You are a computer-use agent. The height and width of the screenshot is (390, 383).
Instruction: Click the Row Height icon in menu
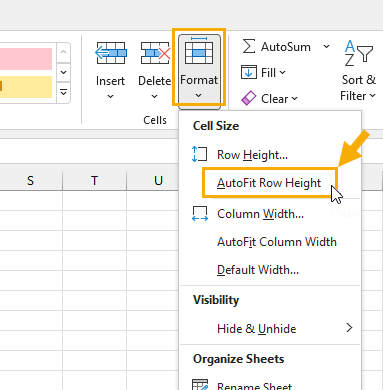(199, 154)
